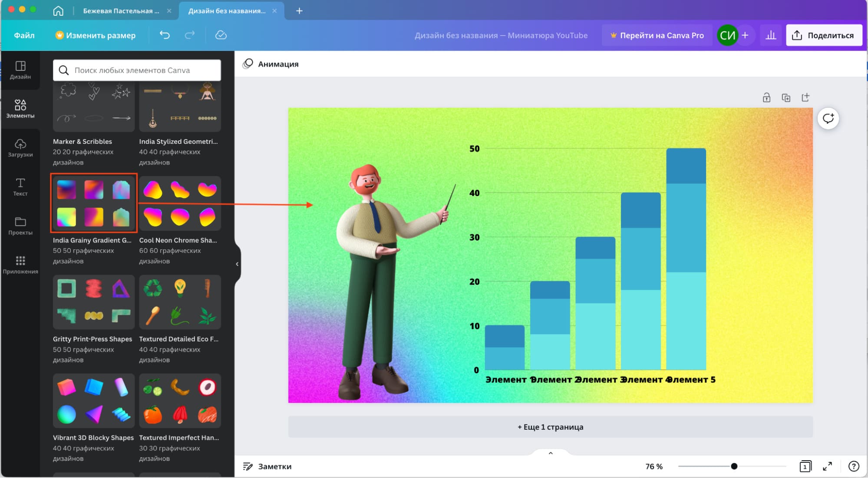Image resolution: width=868 pixels, height=478 pixels.
Task: Click the Canva elements search field
Action: (x=137, y=70)
